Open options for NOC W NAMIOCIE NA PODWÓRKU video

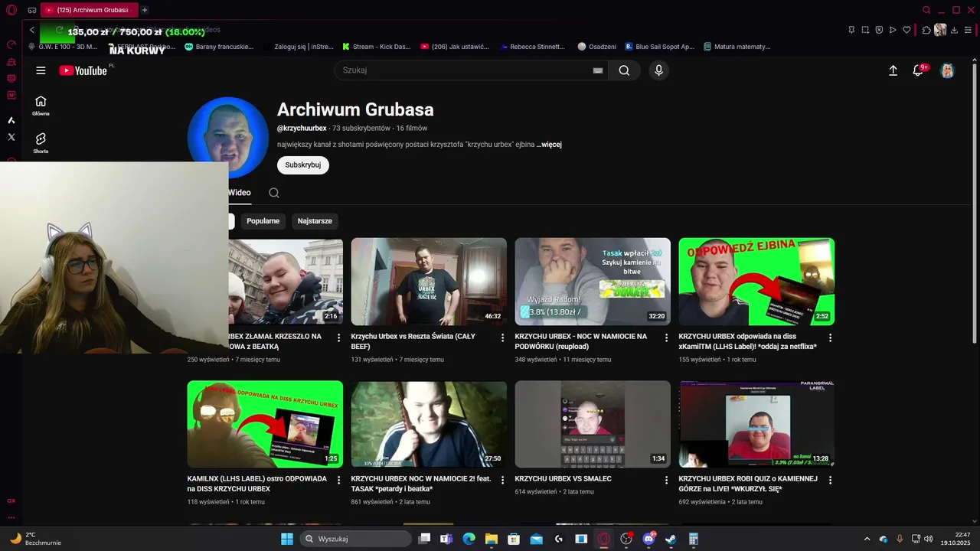(667, 337)
